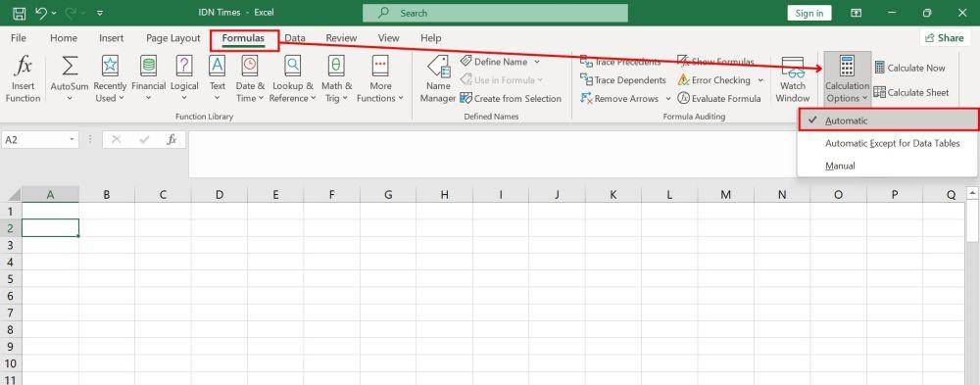Open Recently Used functions
The height and width of the screenshot is (385, 980).
click(110, 78)
